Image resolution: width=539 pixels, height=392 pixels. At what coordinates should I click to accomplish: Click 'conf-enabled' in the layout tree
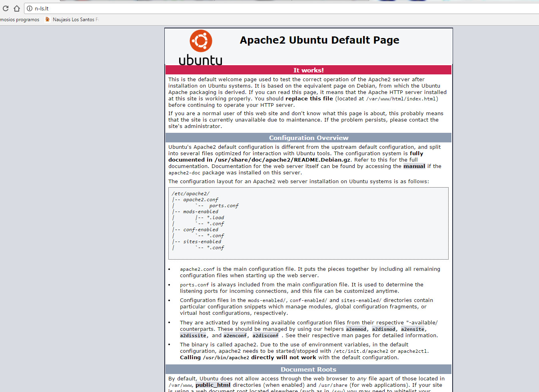point(201,230)
